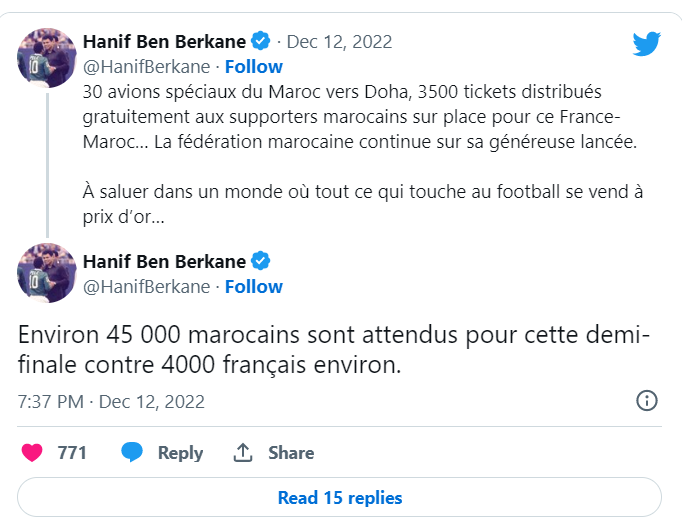
Task: Open the first tweet's profile avatar
Action: pyautogui.click(x=47, y=56)
